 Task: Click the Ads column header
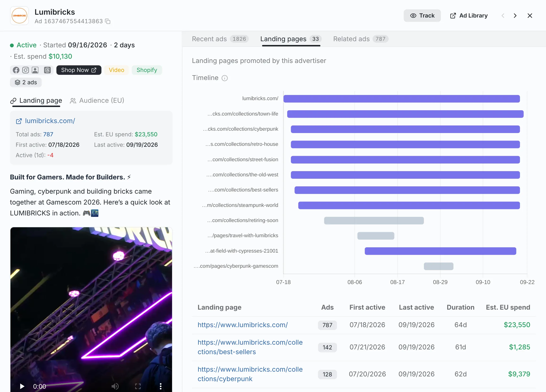pos(328,307)
